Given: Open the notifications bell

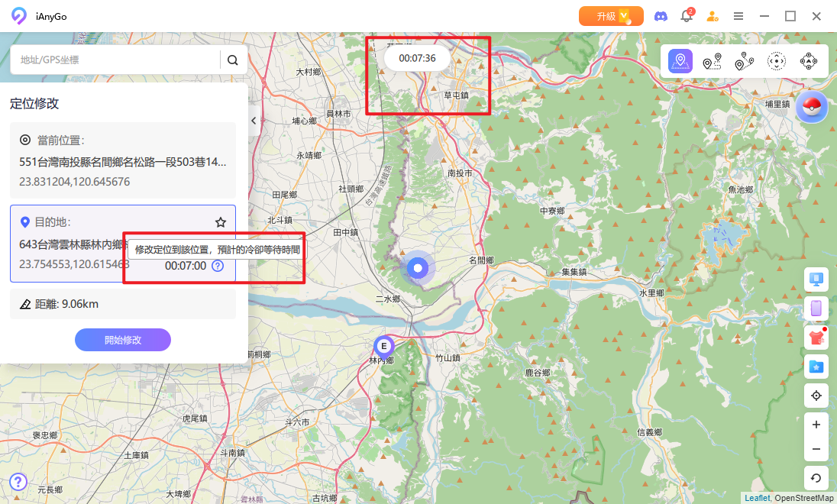Looking at the screenshot, I should 687,16.
